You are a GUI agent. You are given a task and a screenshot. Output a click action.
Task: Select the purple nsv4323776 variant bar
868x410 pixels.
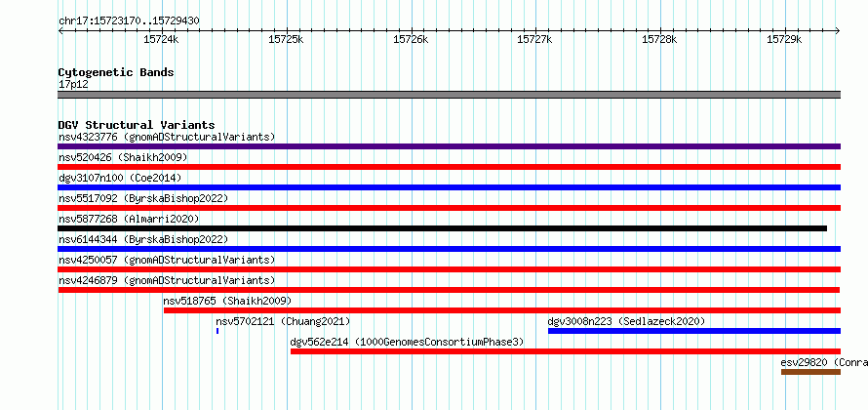pyautogui.click(x=449, y=146)
